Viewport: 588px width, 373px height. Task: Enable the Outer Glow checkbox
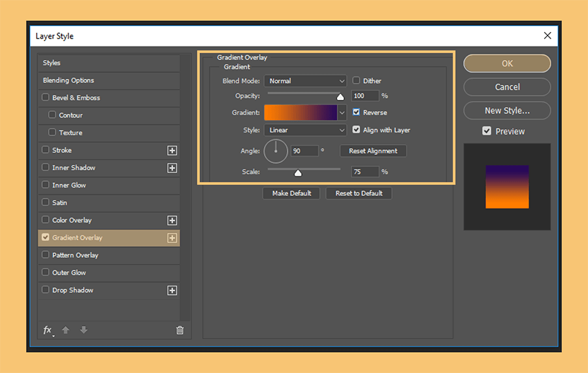click(x=46, y=272)
